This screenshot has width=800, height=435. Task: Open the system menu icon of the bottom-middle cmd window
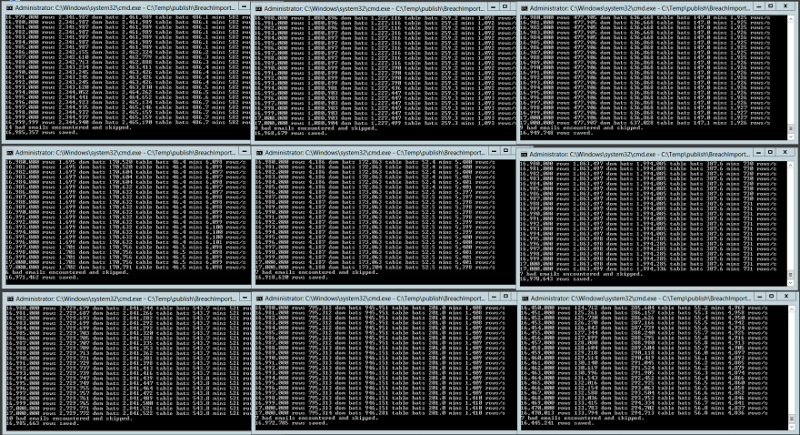click(259, 298)
